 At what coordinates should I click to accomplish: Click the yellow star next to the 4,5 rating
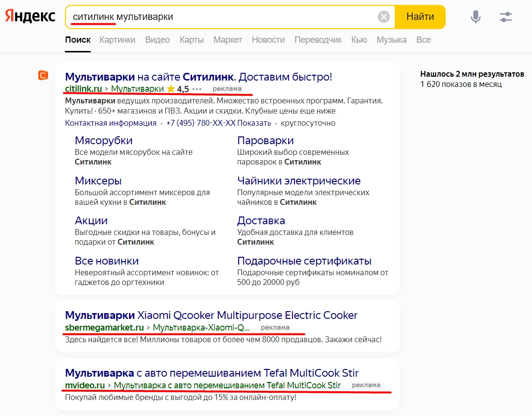tap(171, 89)
